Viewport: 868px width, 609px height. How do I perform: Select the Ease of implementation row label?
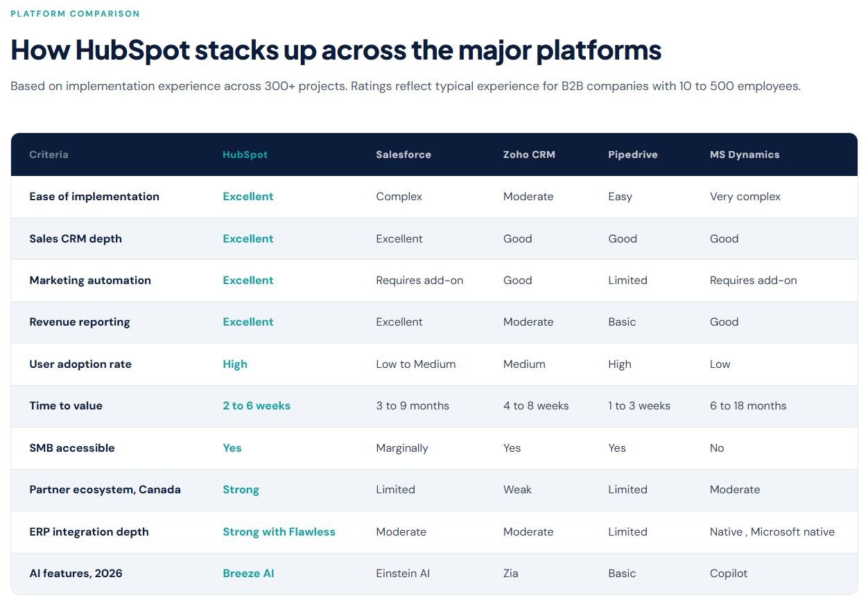click(x=94, y=197)
